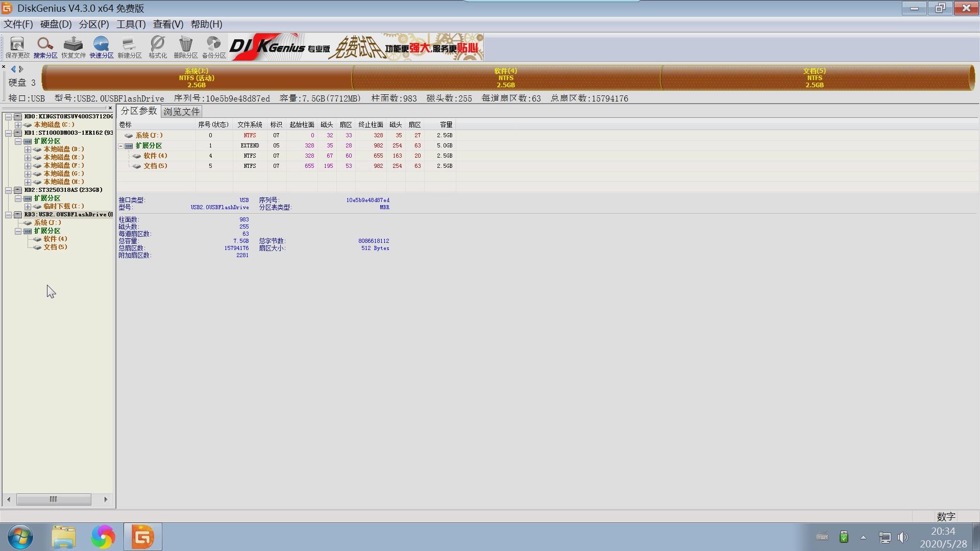
Task: Collapse the HD1:ST1000DM003 disk node
Action: point(9,133)
